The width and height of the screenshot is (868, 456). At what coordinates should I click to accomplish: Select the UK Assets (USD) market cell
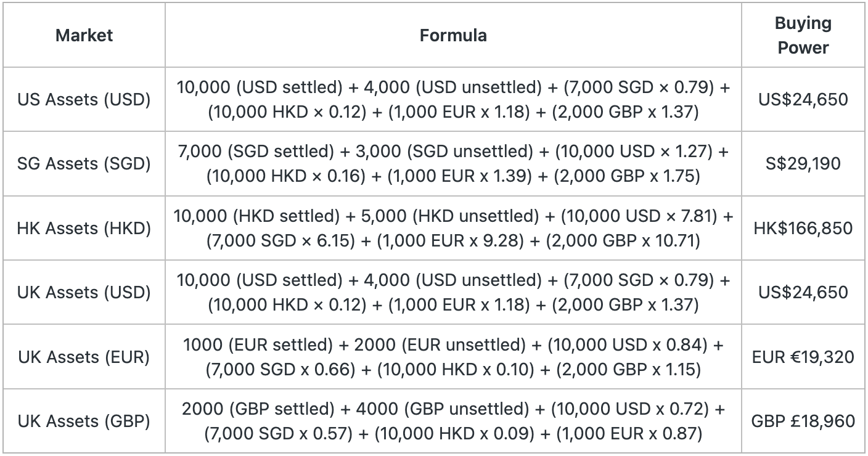coord(84,292)
